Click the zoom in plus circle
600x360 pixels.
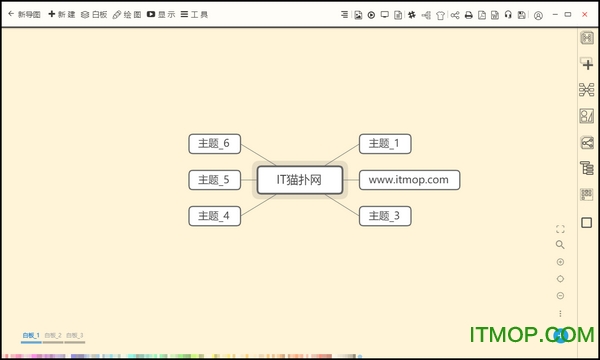tap(560, 262)
